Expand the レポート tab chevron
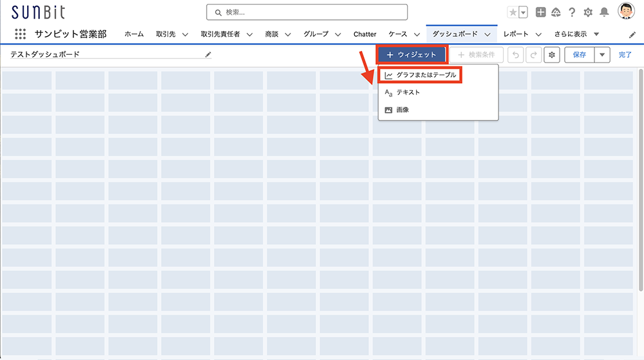644x360 pixels. 538,35
